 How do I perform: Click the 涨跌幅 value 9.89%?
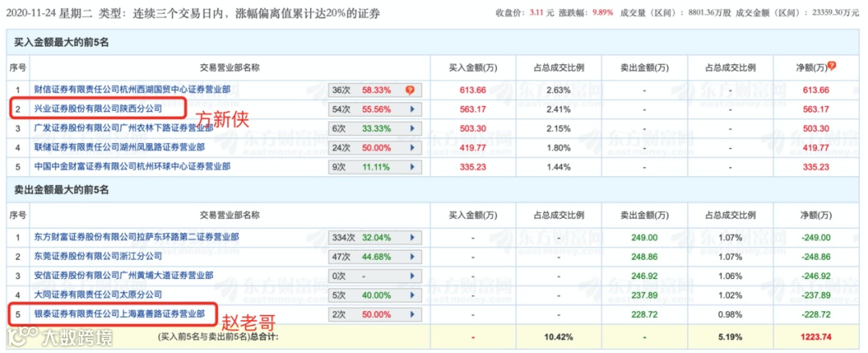pyautogui.click(x=603, y=11)
